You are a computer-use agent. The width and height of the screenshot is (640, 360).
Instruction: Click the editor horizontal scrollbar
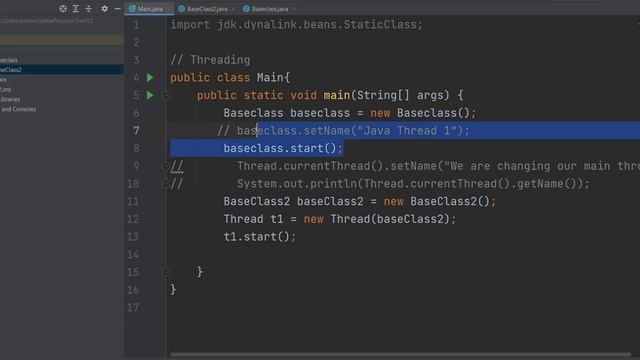[x=400, y=354]
